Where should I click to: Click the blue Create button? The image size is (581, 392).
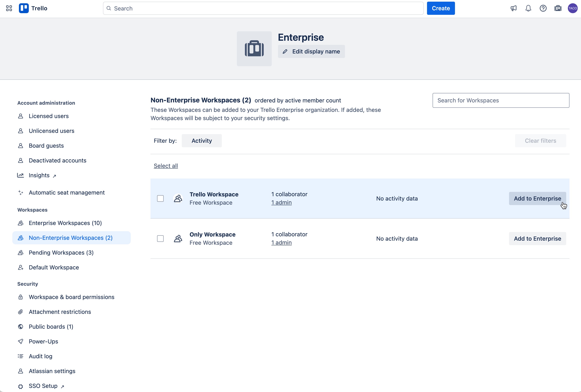click(441, 8)
